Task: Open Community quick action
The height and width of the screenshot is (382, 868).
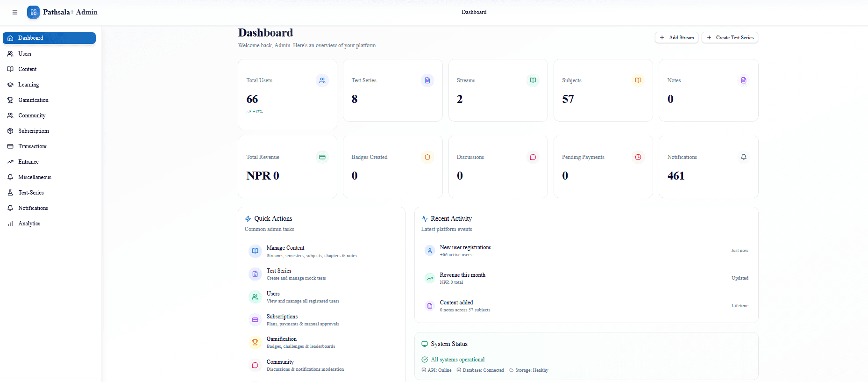Action: 321,365
